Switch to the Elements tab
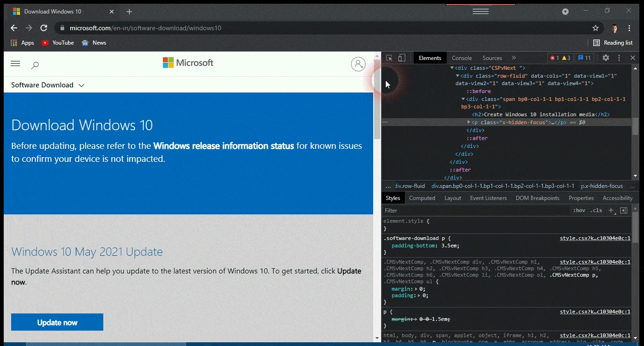Screen dimensions: 644x346 430,58
